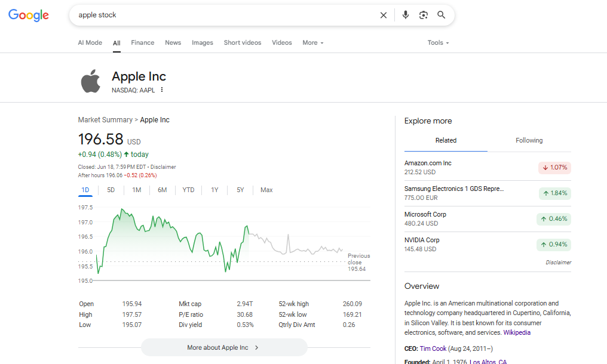Show the 1Y chart range
Screen dimensions: 607x364
[x=214, y=190]
